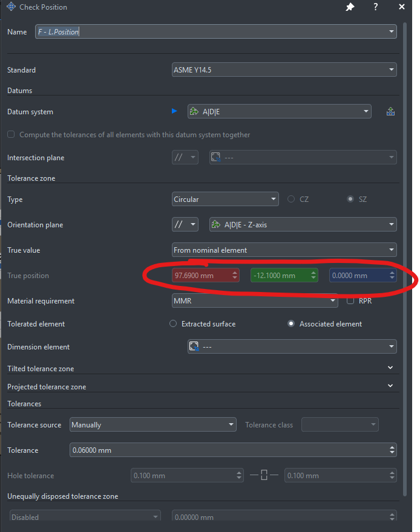Select the Associated element radio button

[291, 324]
